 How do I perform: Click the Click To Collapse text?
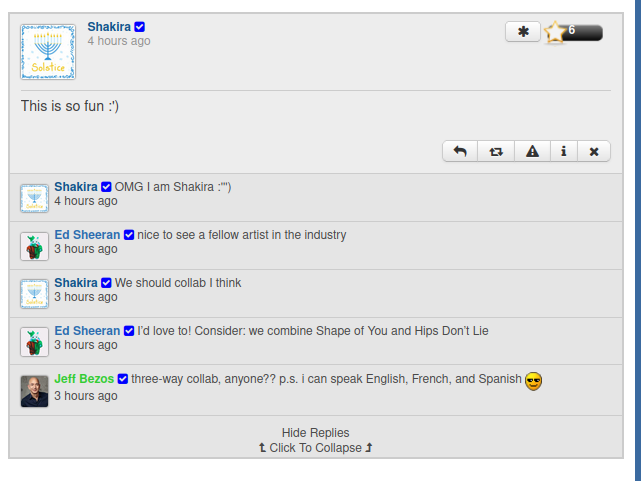(315, 447)
